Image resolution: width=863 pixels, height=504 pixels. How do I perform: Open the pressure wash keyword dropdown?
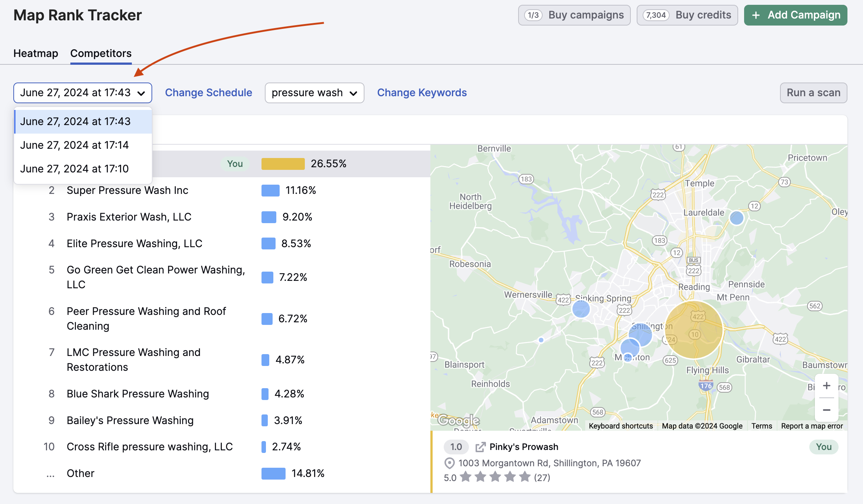[x=314, y=93]
